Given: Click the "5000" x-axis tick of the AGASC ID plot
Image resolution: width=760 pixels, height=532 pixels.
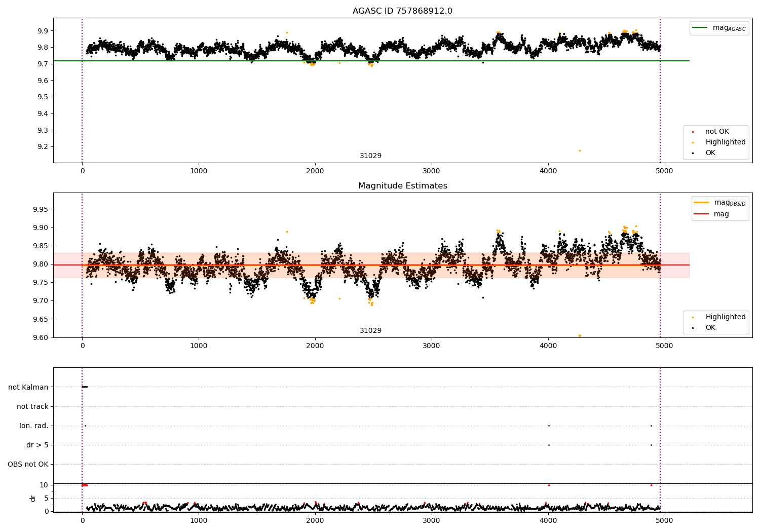Looking at the screenshot, I should [x=665, y=171].
